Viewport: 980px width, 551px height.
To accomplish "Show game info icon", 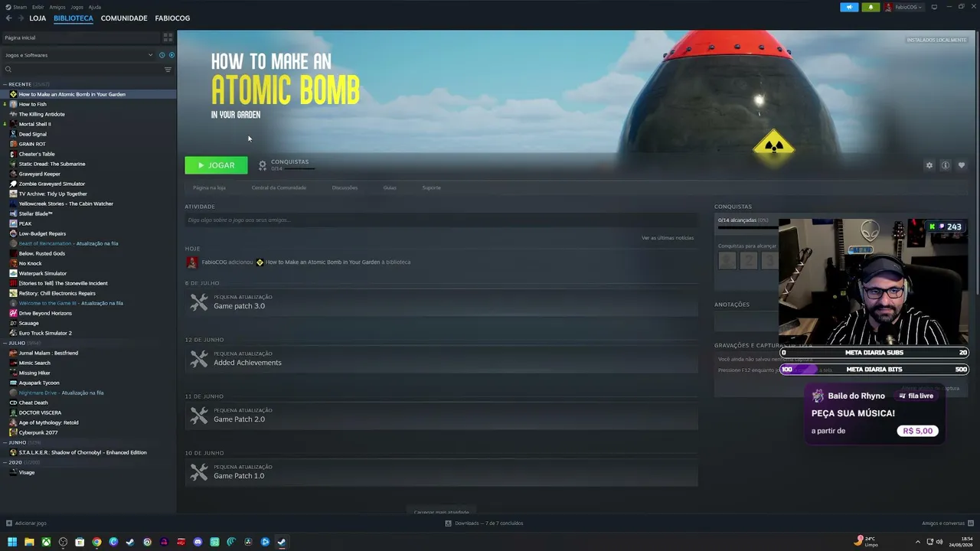I will [x=946, y=165].
